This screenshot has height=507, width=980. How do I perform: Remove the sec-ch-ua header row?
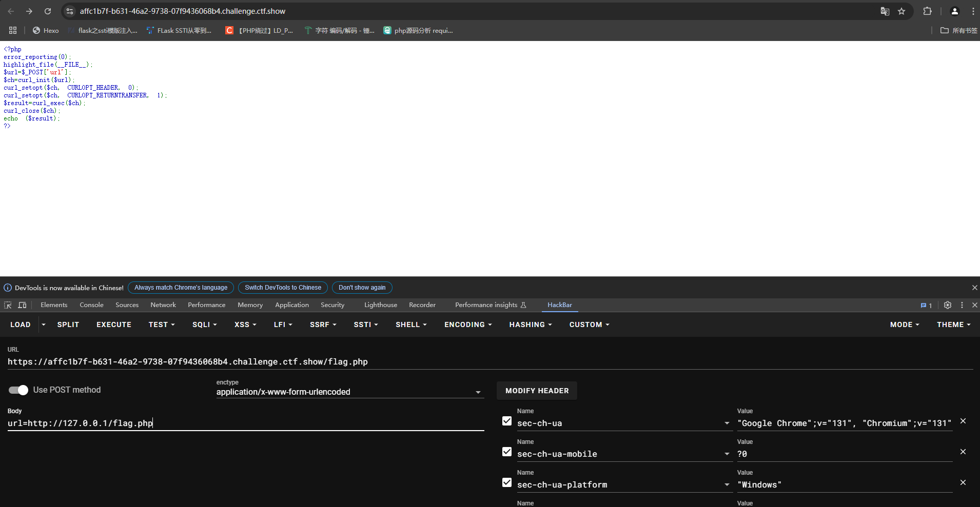[963, 421]
